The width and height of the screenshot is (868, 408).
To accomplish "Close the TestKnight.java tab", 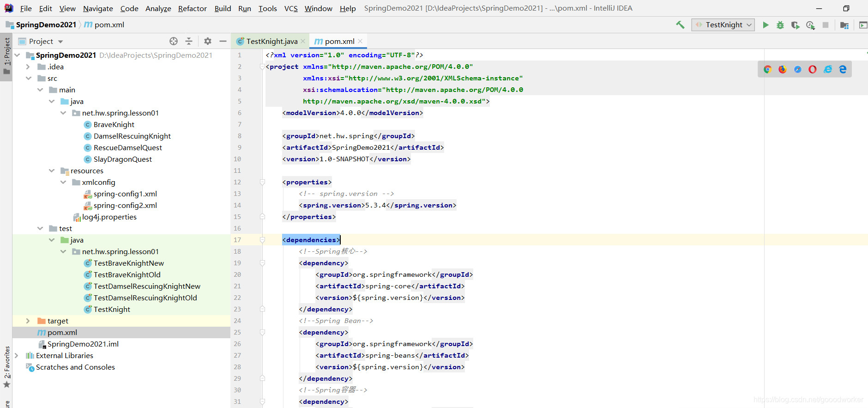I will (x=303, y=41).
